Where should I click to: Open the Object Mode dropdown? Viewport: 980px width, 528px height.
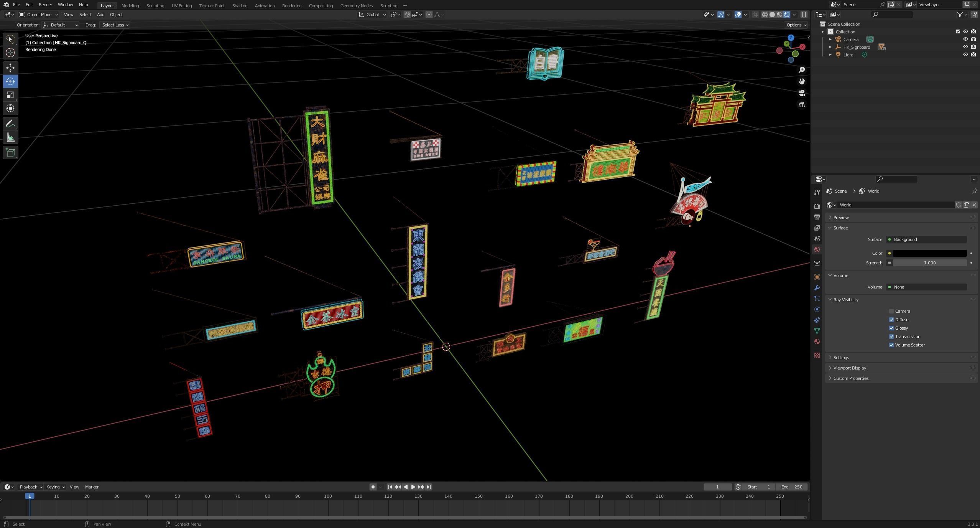tap(39, 15)
